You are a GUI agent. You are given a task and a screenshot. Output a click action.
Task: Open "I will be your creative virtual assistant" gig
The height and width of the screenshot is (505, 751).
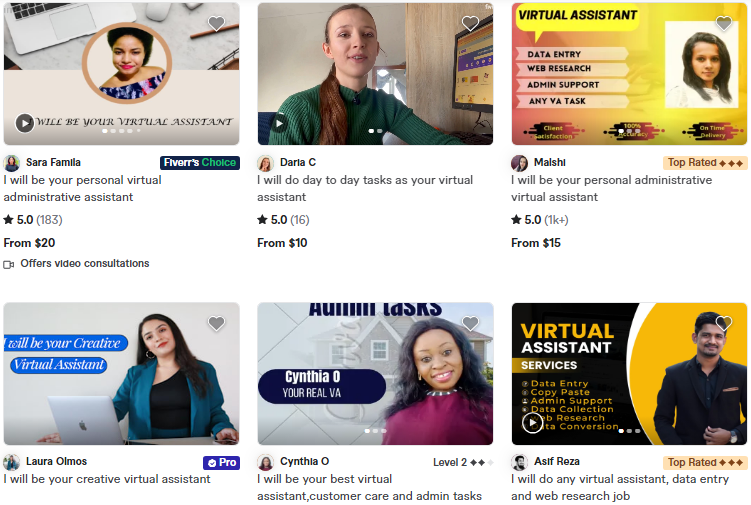point(107,479)
